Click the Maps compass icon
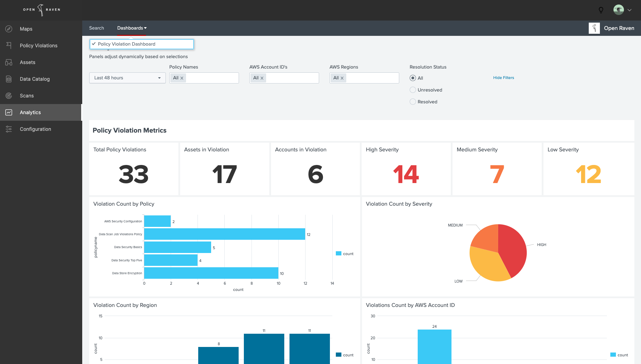Screen dimensions: 641x364 [x=9, y=29]
